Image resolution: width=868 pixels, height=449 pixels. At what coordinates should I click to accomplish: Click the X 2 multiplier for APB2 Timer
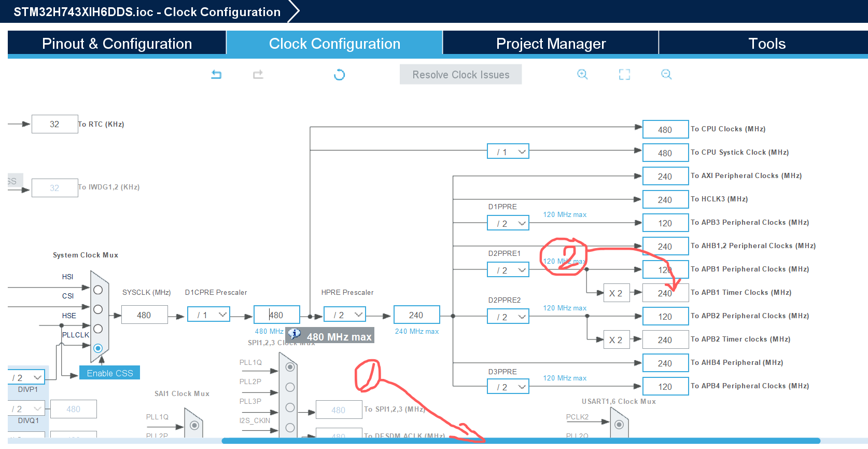pos(616,340)
